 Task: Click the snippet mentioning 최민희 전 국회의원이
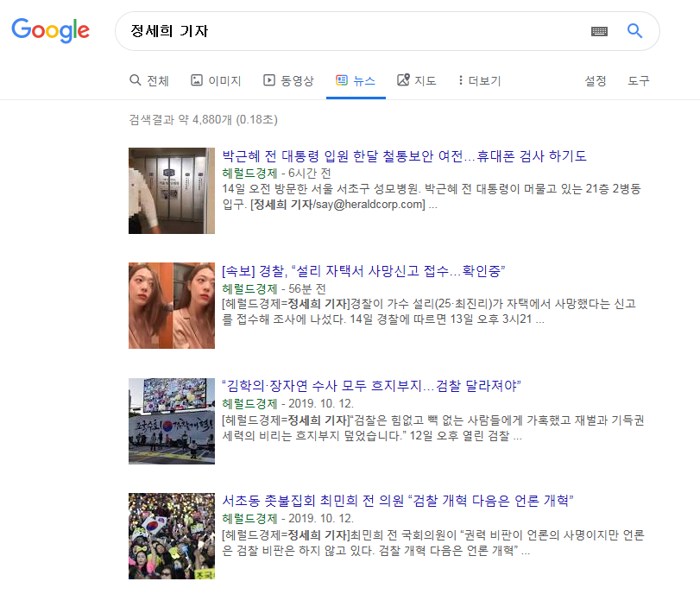433,542
